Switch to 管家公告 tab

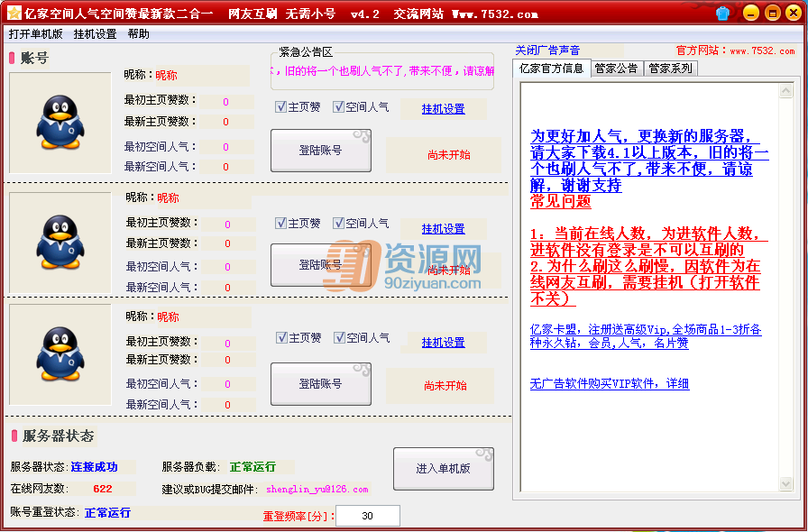click(616, 69)
